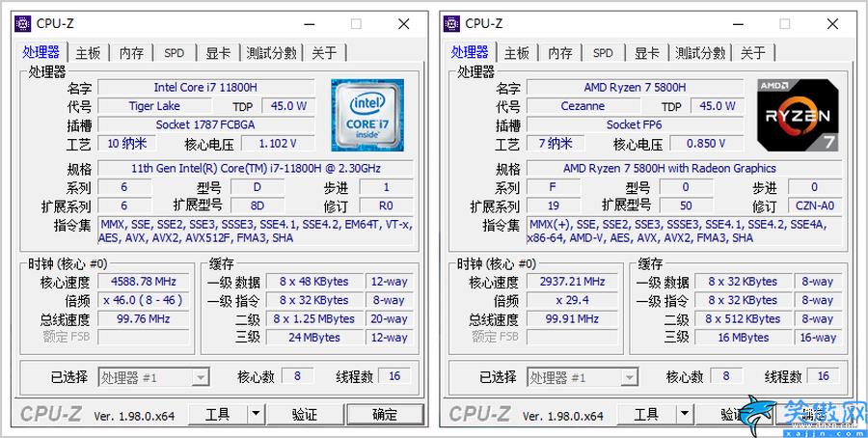Click core speed value 4588.78 MHz
Viewport: 868px width, 438px height.
(144, 282)
